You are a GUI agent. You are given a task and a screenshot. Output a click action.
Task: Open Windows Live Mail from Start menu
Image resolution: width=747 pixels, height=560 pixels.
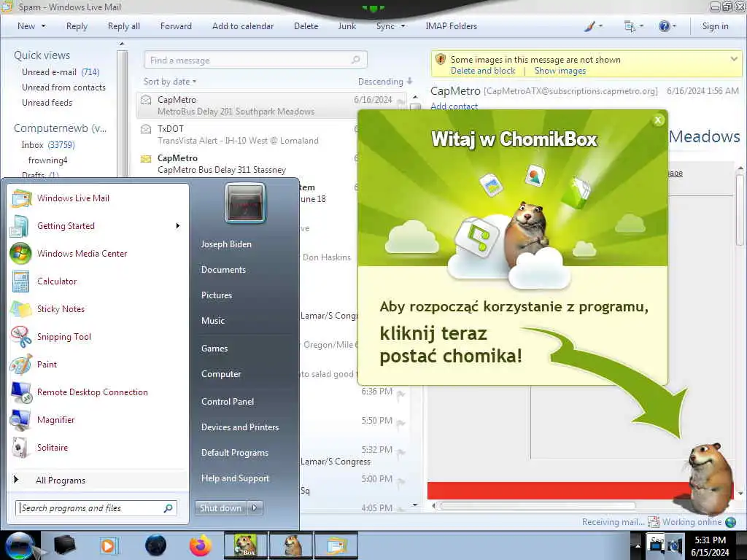coord(74,198)
